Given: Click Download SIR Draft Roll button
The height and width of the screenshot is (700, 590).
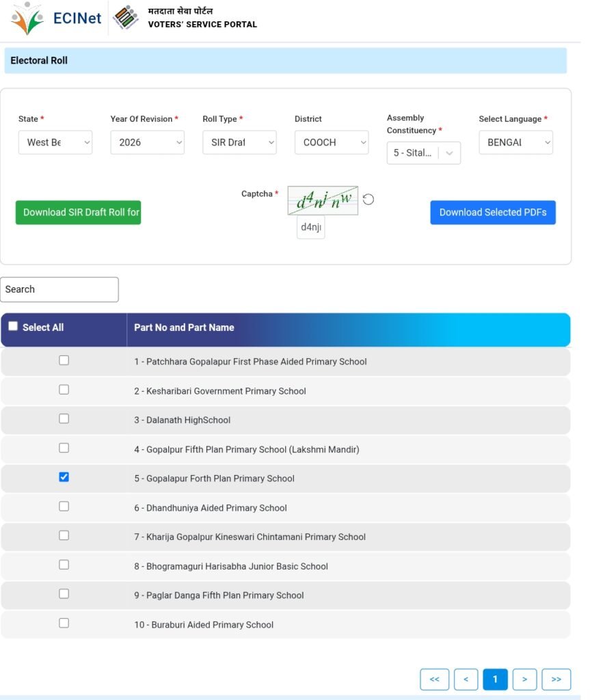Looking at the screenshot, I should pyautogui.click(x=78, y=212).
